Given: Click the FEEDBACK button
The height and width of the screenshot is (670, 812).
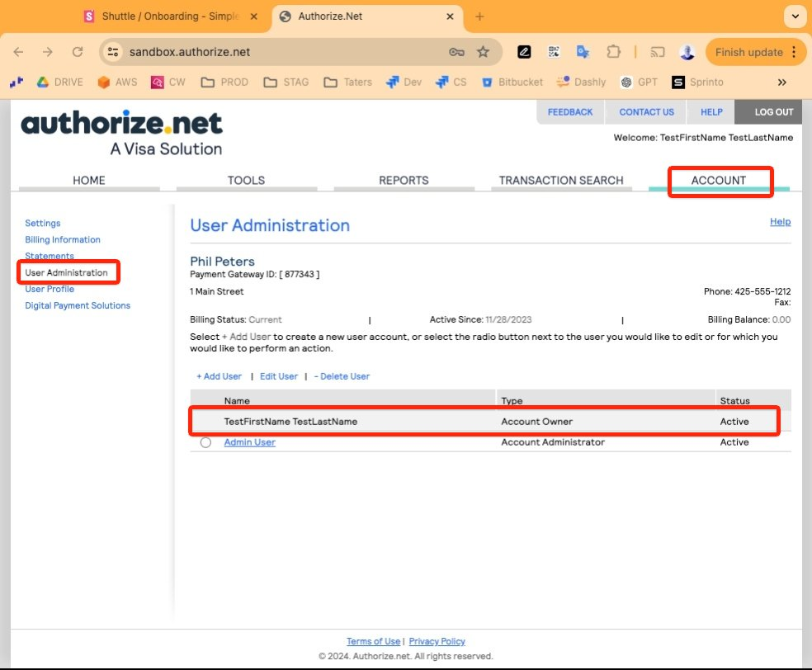Looking at the screenshot, I should 570,112.
